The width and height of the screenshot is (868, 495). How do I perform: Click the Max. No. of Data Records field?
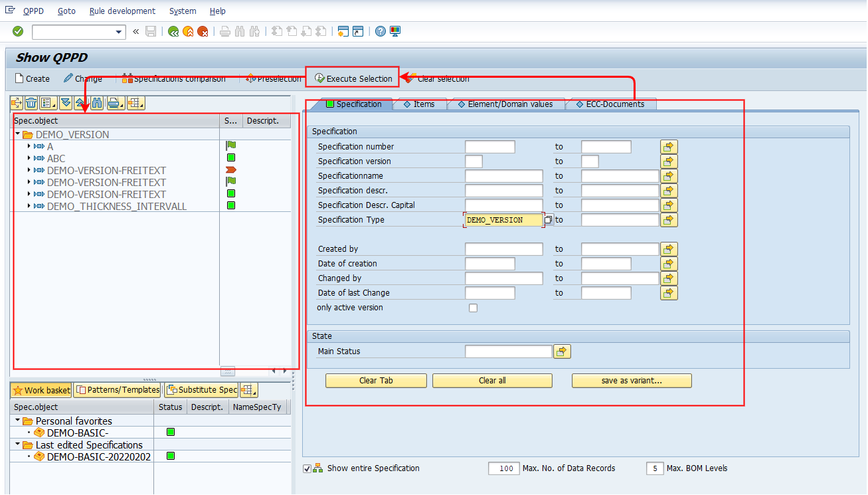[503, 468]
